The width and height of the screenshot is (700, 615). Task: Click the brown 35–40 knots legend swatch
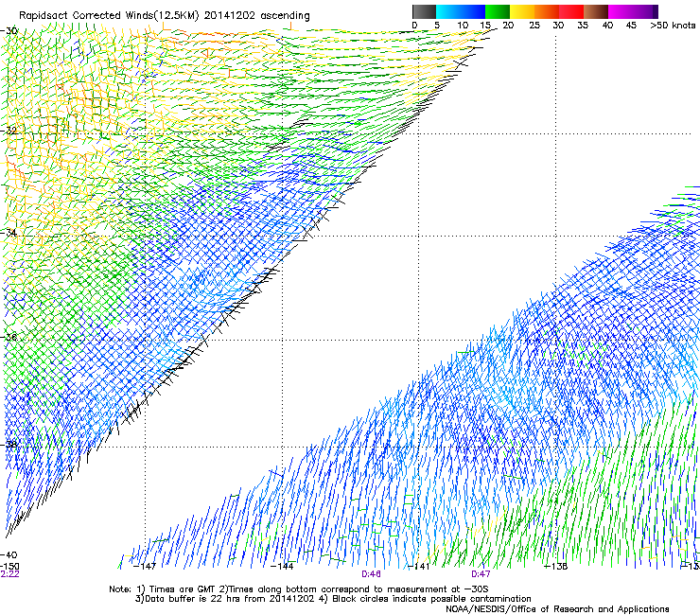pyautogui.click(x=596, y=11)
